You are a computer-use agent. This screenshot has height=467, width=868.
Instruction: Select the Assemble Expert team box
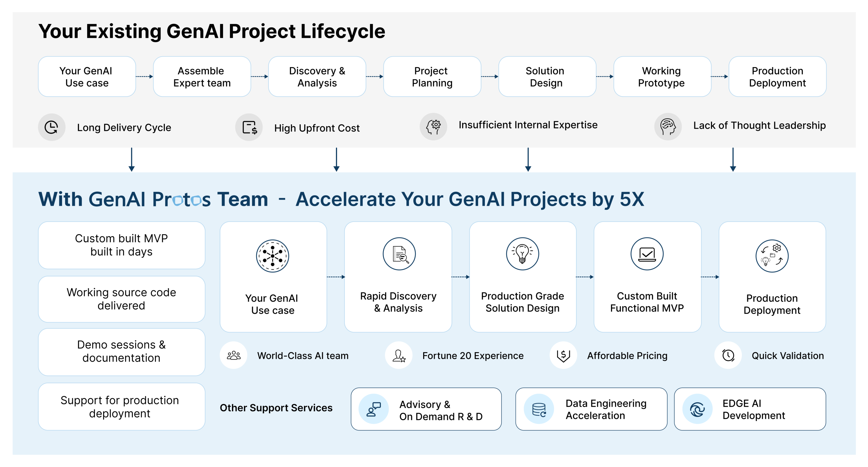[202, 77]
